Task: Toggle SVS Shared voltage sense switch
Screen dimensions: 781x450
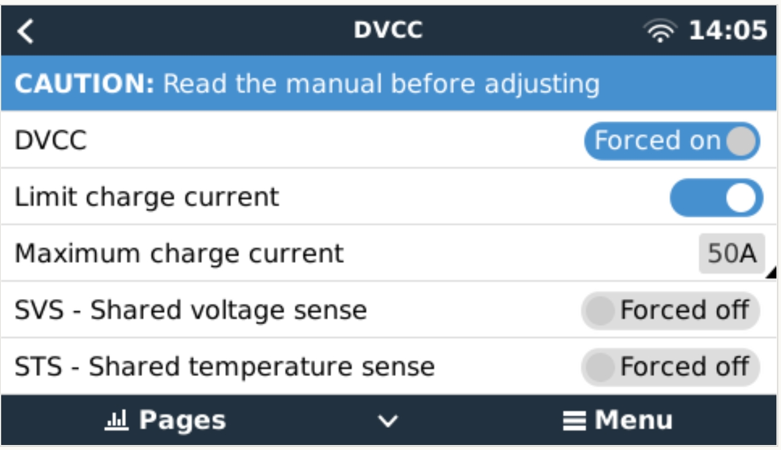Action: (670, 310)
